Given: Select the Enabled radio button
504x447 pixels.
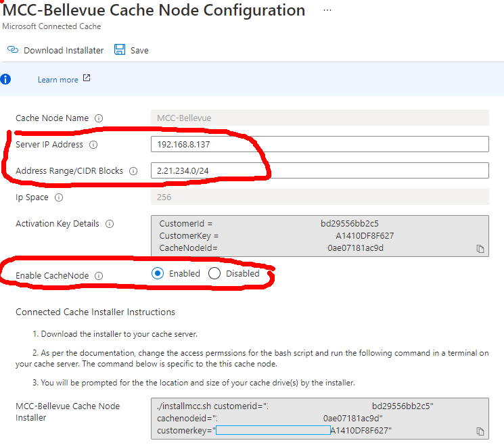Looking at the screenshot, I should [158, 274].
